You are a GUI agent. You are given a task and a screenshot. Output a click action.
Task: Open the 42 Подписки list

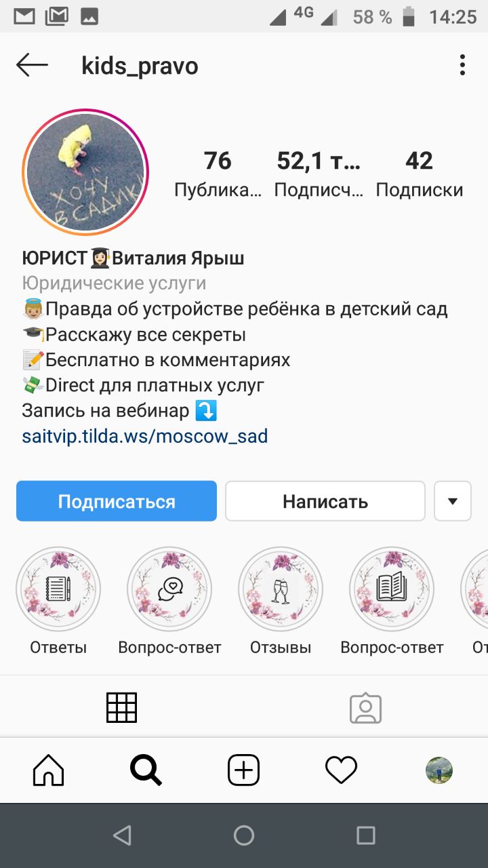[420, 174]
